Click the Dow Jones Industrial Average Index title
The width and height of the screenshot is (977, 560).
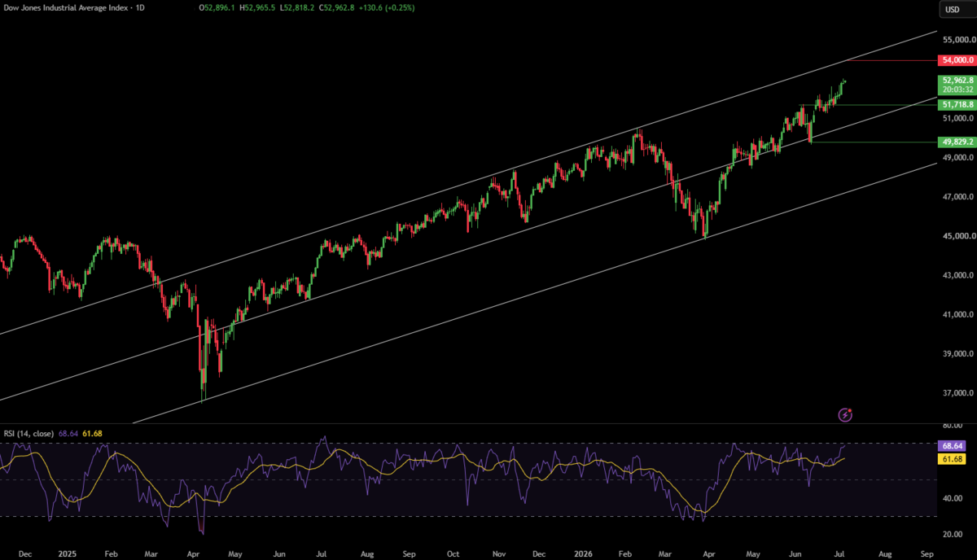point(67,8)
